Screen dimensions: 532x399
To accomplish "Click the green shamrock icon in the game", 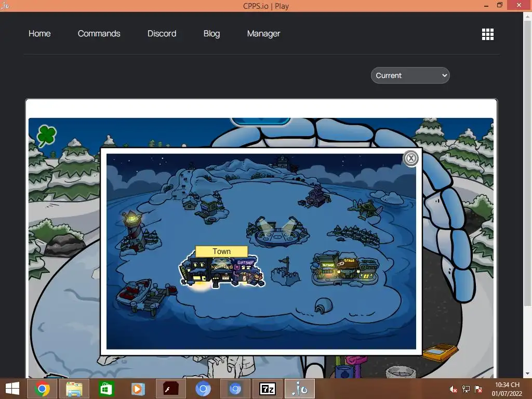I will (46, 136).
